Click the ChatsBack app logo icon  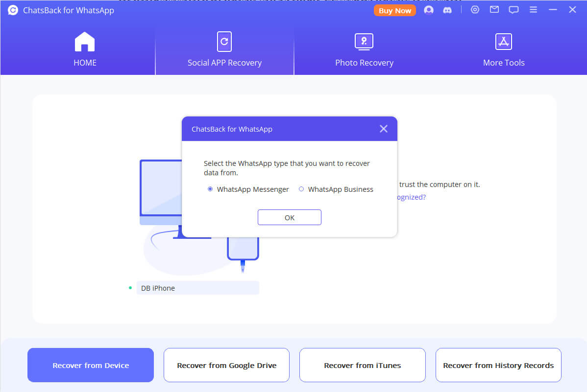point(13,10)
